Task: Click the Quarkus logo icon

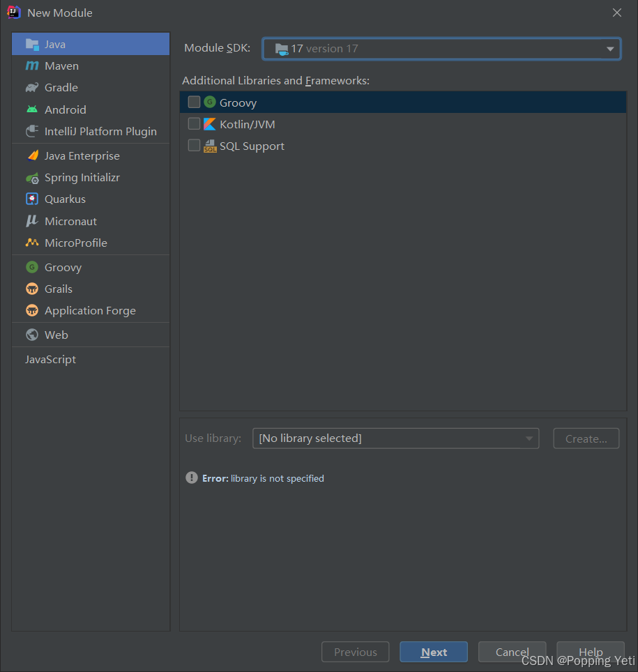Action: (32, 199)
